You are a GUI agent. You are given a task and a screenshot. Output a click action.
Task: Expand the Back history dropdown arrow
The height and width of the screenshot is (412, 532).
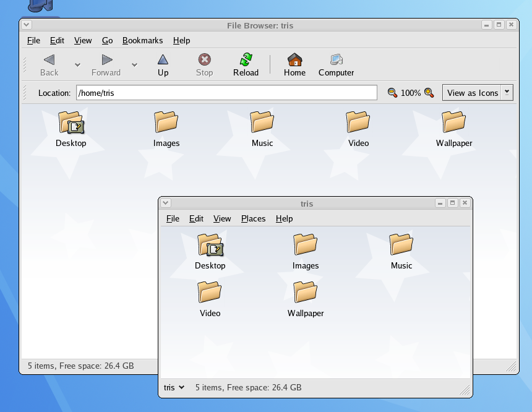[77, 65]
